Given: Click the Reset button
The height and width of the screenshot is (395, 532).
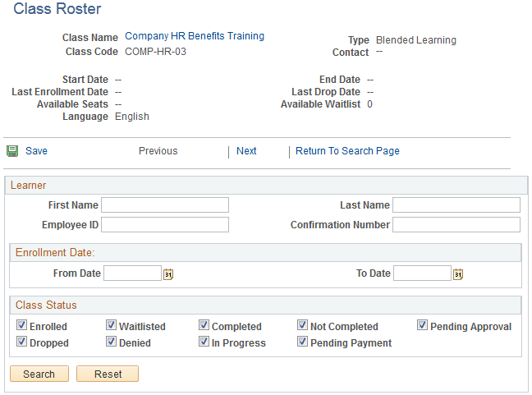Looking at the screenshot, I should (x=108, y=374).
